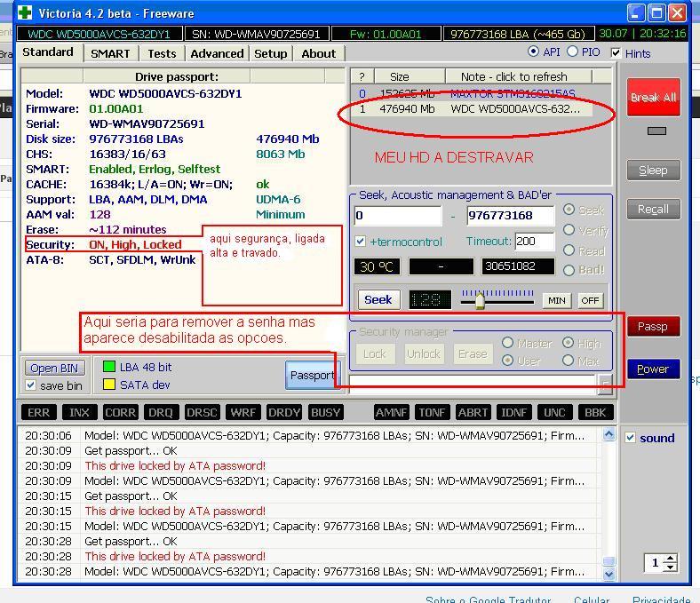Click the Timeout field showing 200
This screenshot has height=603, width=700.
tap(535, 242)
